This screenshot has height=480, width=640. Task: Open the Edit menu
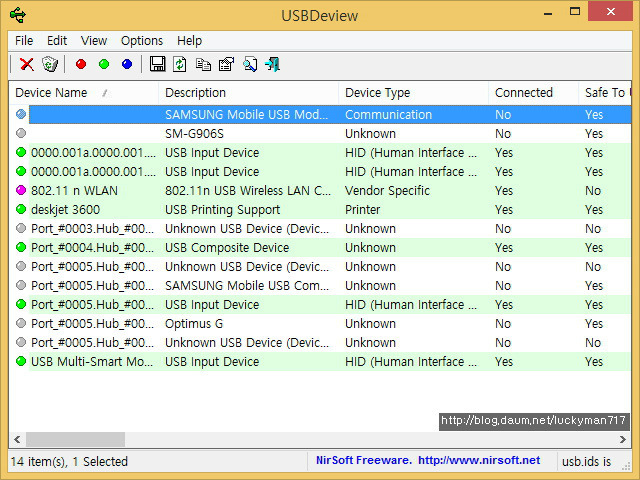[57, 40]
